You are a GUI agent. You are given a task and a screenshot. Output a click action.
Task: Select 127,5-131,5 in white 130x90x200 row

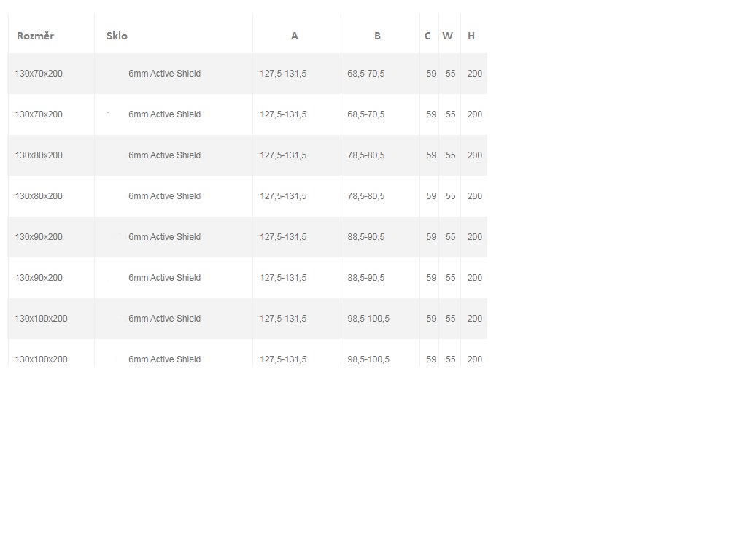(283, 278)
